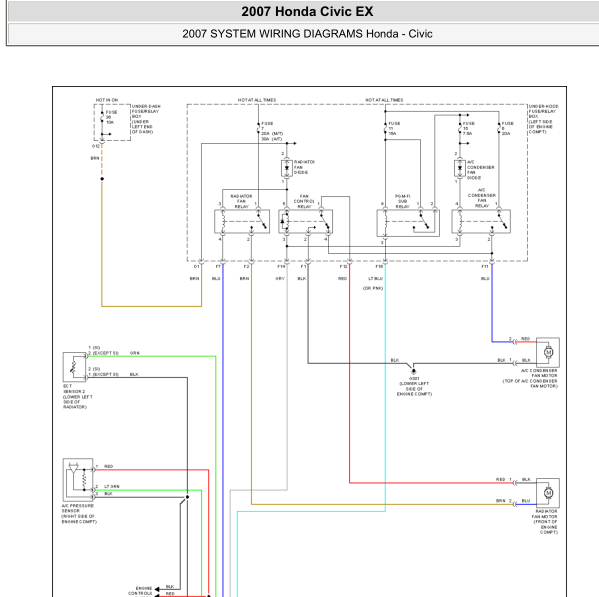Click the red wire from F12
This screenshot has width=599, height=597.
click(349, 374)
